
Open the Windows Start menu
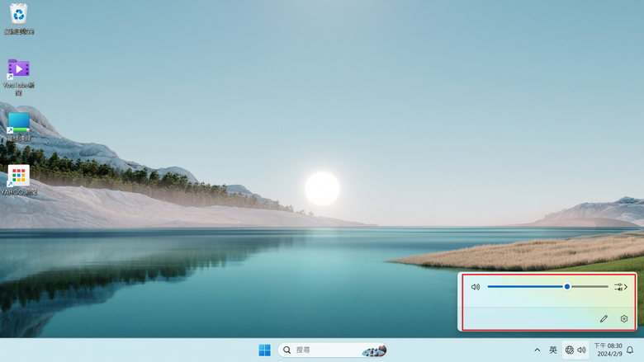(265, 350)
